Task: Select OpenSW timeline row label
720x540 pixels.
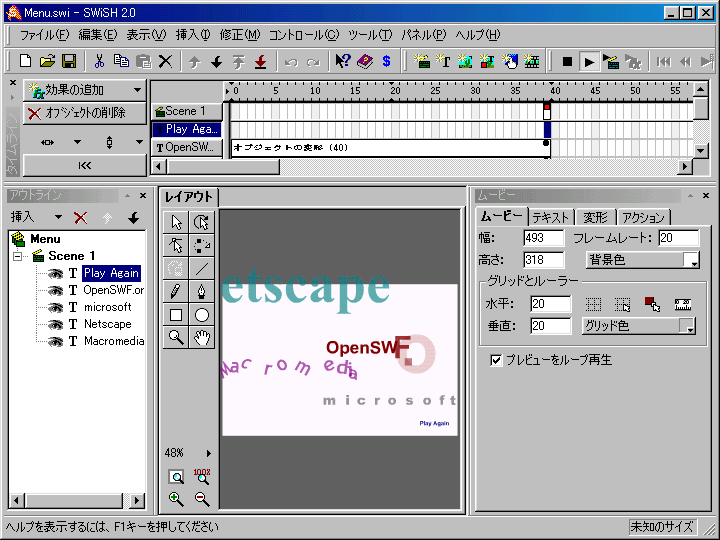Action: 186,147
